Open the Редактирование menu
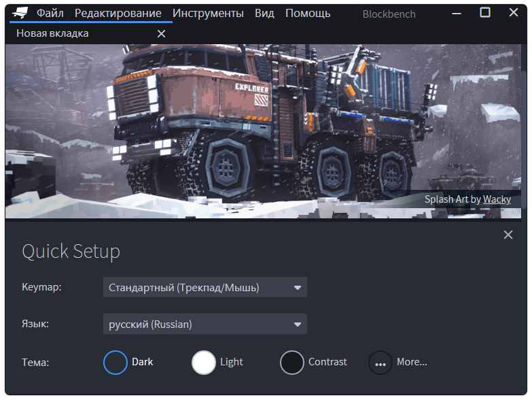Image resolution: width=532 pixels, height=400 pixels. [x=118, y=13]
